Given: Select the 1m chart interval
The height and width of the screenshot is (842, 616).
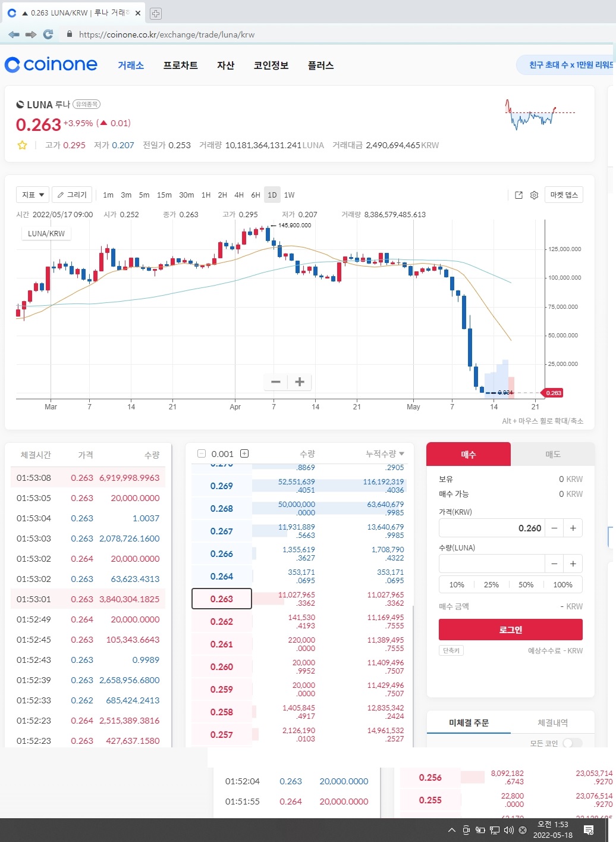Looking at the screenshot, I should [108, 195].
